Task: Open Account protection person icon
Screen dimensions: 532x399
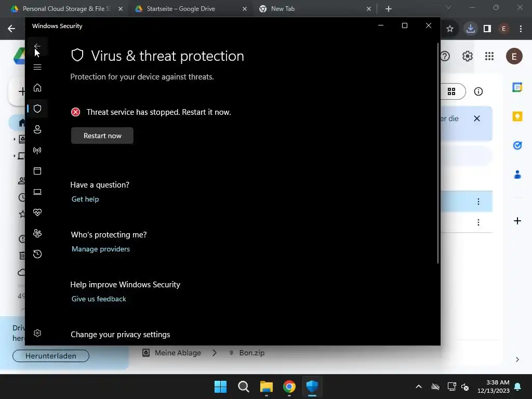Action: [x=37, y=129]
